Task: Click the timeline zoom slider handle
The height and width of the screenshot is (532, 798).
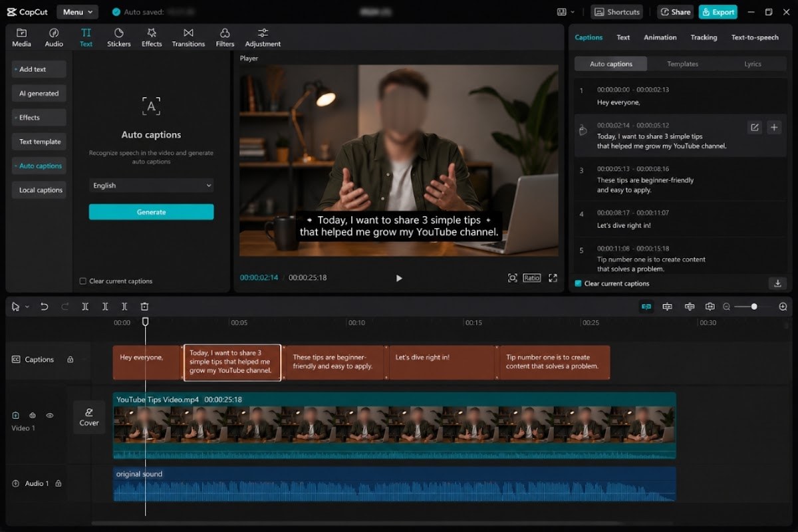Action: pyautogui.click(x=754, y=307)
